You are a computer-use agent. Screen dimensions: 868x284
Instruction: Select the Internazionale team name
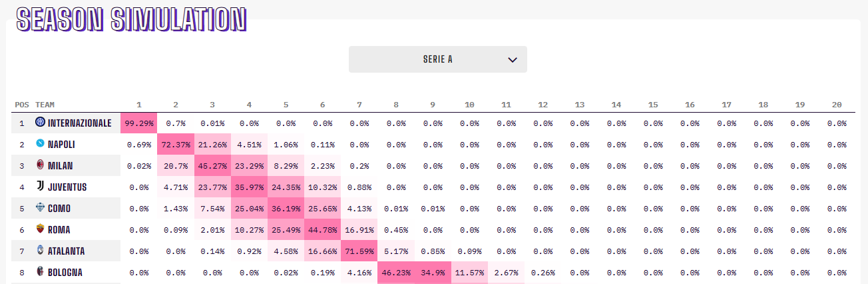click(79, 123)
